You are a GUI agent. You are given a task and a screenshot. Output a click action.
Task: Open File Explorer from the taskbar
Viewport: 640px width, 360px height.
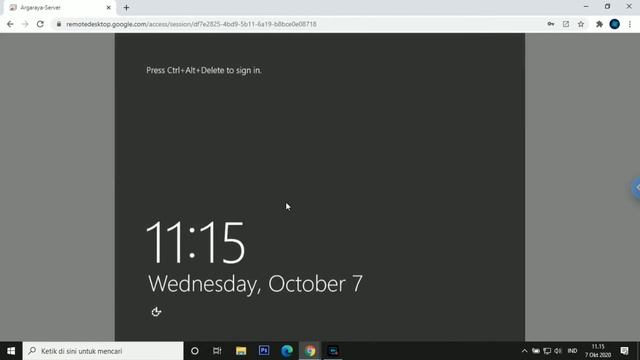click(x=241, y=351)
